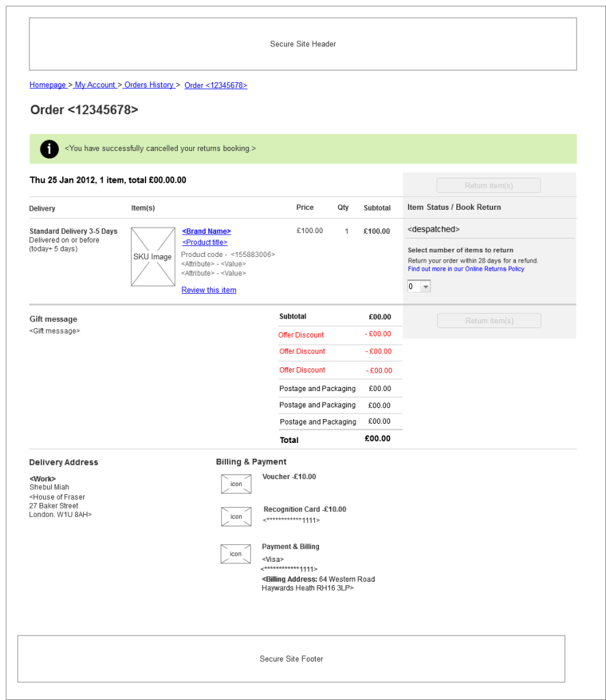Select the Review this item link

click(208, 289)
